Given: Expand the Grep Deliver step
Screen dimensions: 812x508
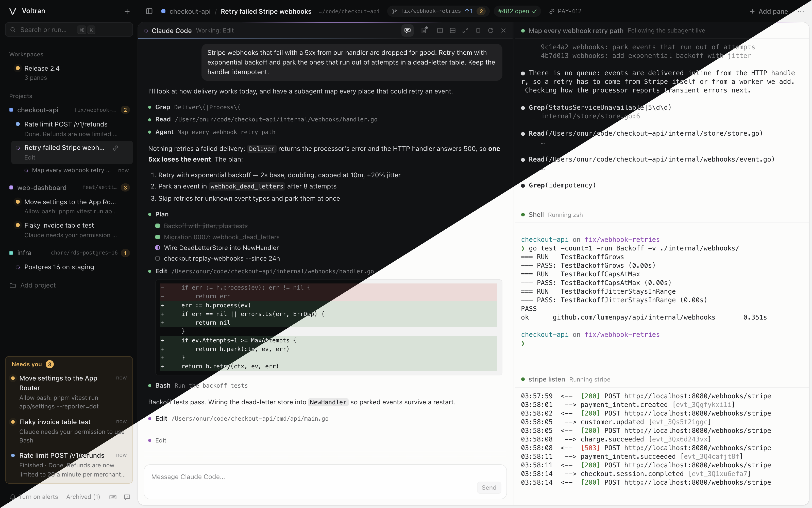Looking at the screenshot, I should [x=194, y=107].
